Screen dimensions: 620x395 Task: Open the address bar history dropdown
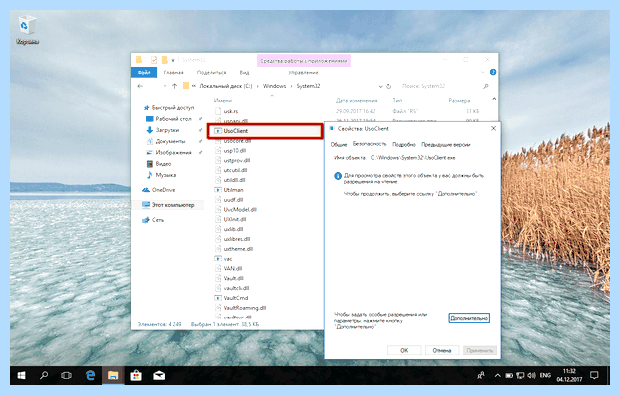pyautogui.click(x=380, y=86)
